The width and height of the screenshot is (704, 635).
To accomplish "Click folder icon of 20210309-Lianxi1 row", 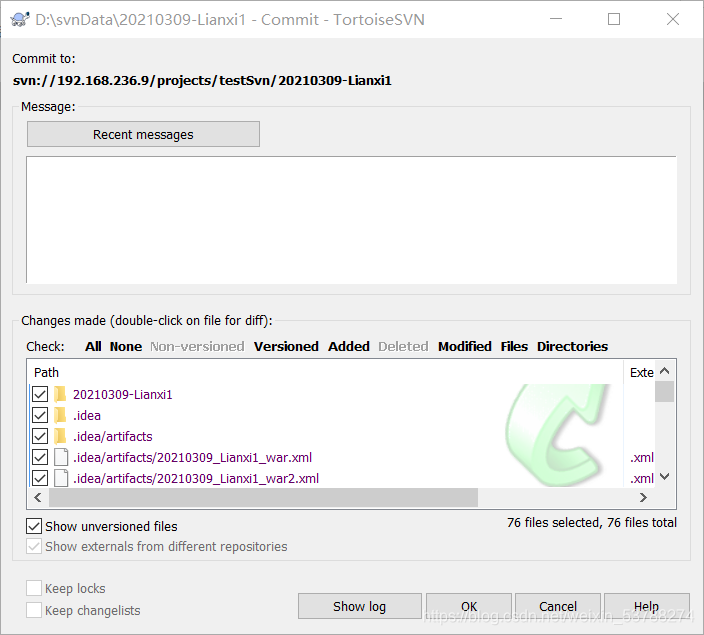I will coord(60,394).
